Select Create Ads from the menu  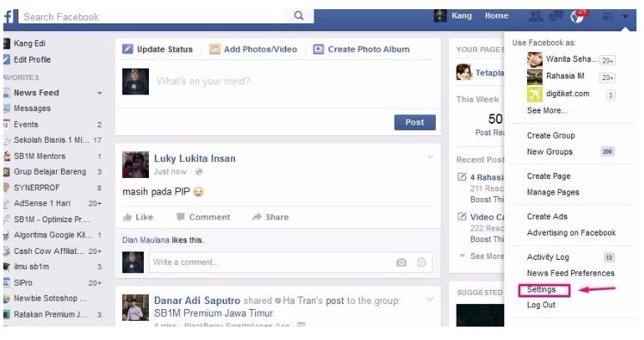point(547,216)
